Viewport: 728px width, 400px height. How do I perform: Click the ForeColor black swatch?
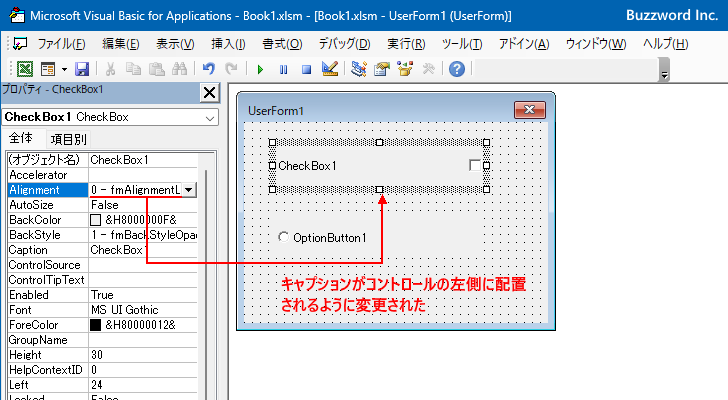(96, 325)
